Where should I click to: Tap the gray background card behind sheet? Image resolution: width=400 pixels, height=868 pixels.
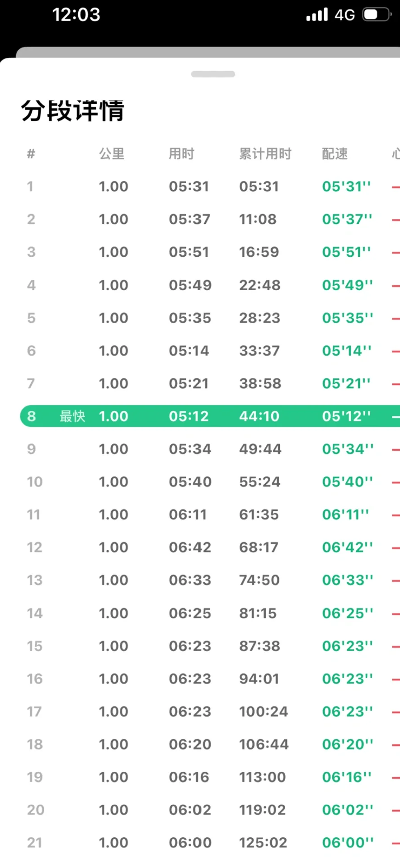click(208, 52)
